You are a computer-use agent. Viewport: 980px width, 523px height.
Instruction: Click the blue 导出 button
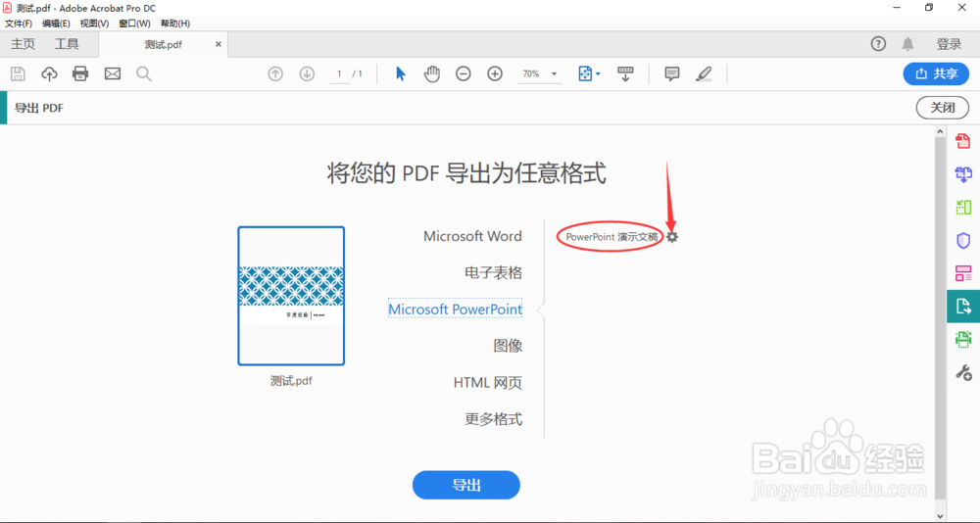[x=466, y=485]
